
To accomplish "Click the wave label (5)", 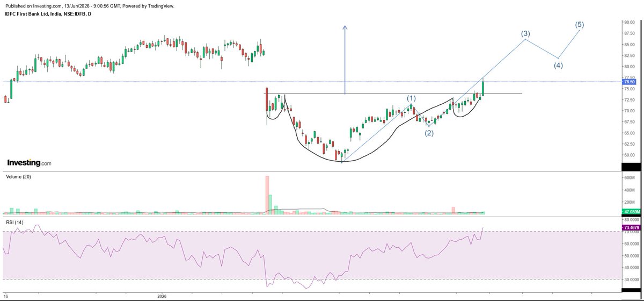I will [580, 24].
